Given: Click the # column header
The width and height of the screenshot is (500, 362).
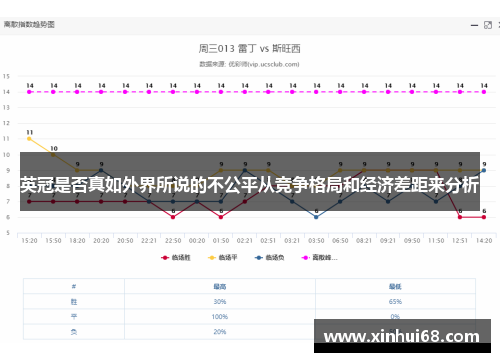Looking at the screenshot, I should 74,286.
